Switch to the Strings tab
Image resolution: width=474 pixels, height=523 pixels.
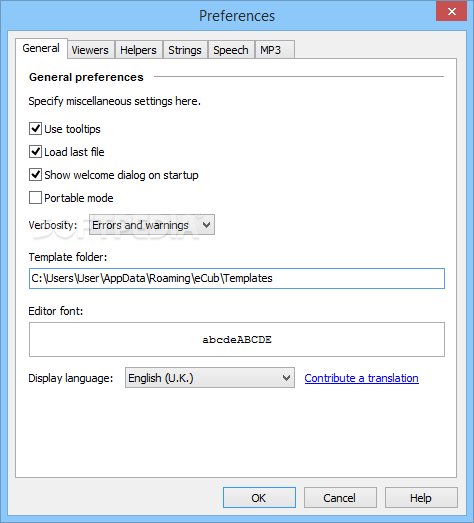[x=185, y=50]
